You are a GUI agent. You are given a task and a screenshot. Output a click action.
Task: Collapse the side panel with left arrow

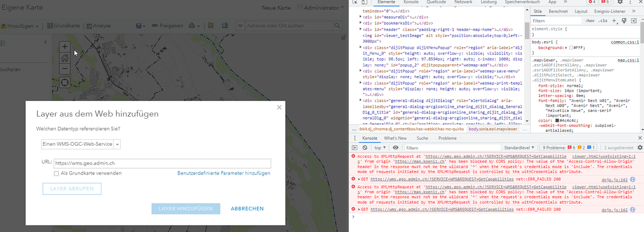click(x=46, y=42)
